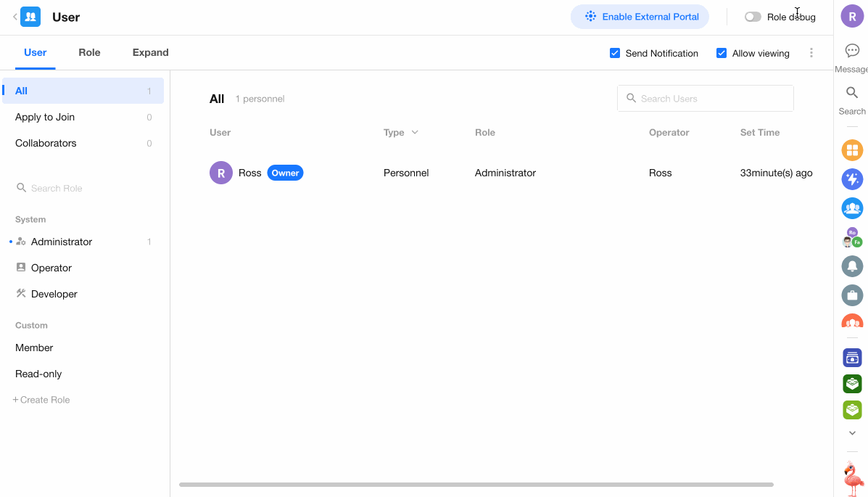Open the orange grid apps icon
Viewport: 868px width, 497px height.
point(852,150)
